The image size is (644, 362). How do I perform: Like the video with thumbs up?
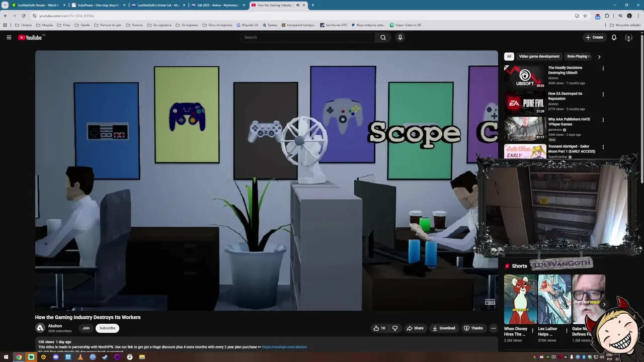point(379,328)
